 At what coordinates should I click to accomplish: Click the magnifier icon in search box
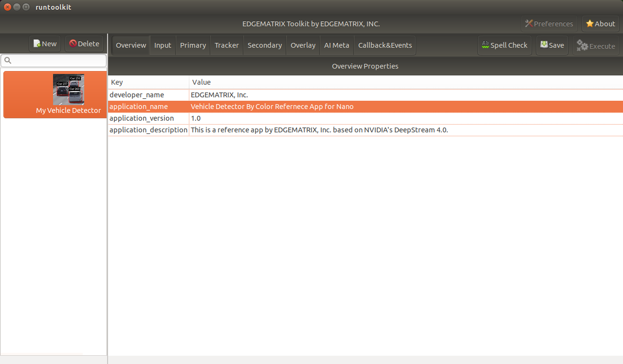click(x=8, y=61)
